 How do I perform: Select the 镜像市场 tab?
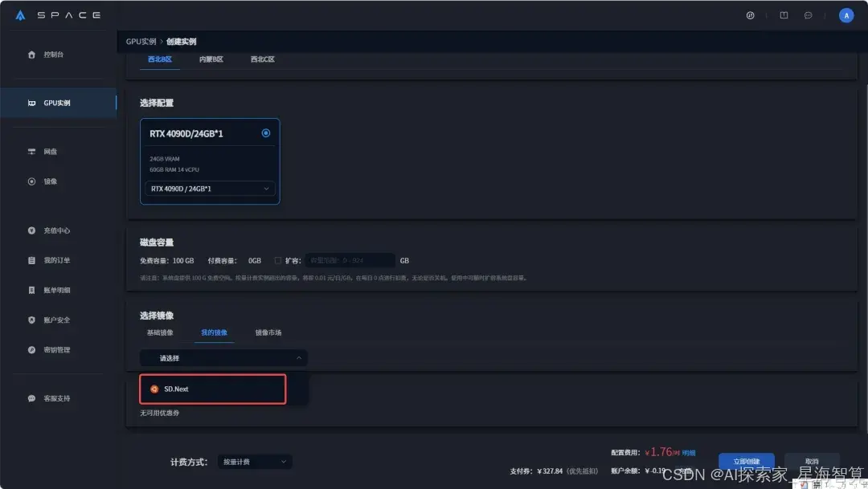point(268,333)
